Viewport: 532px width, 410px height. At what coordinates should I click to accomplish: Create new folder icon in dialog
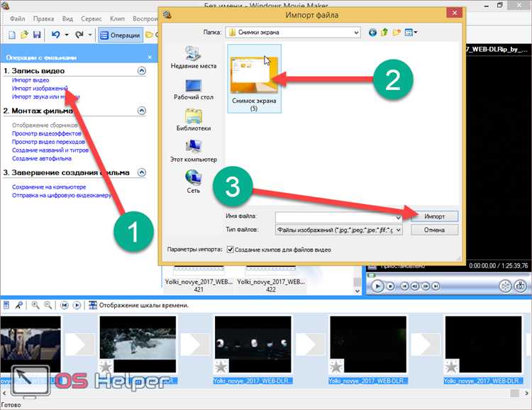pos(397,33)
